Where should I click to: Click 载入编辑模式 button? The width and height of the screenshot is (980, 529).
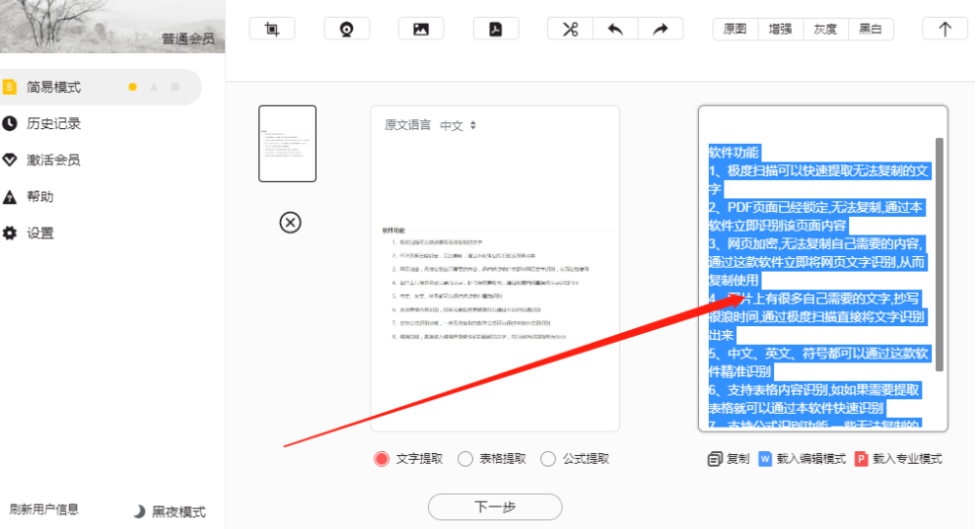[802, 459]
